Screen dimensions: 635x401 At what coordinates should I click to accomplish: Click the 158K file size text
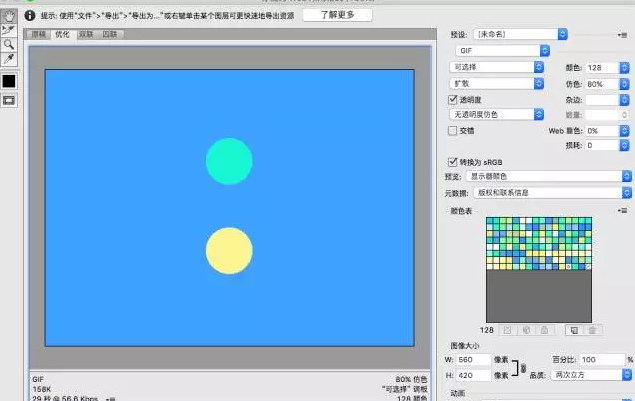[41, 389]
